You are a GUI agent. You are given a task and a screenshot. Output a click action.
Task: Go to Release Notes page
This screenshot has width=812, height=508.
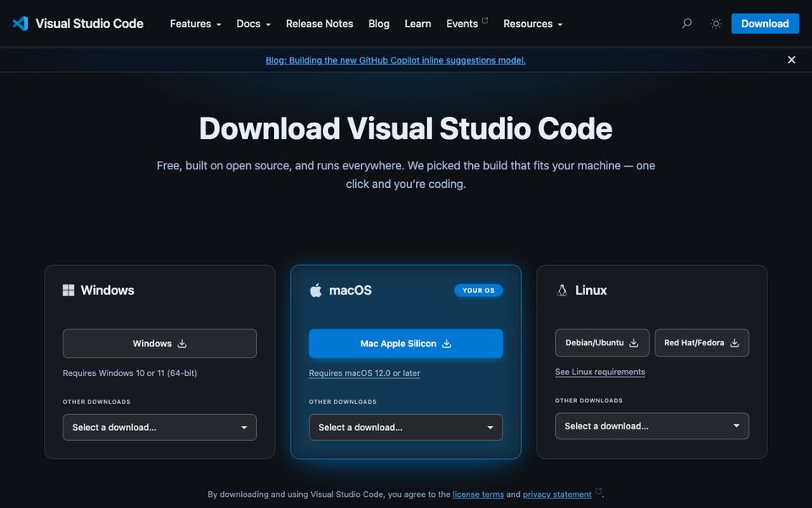click(320, 24)
